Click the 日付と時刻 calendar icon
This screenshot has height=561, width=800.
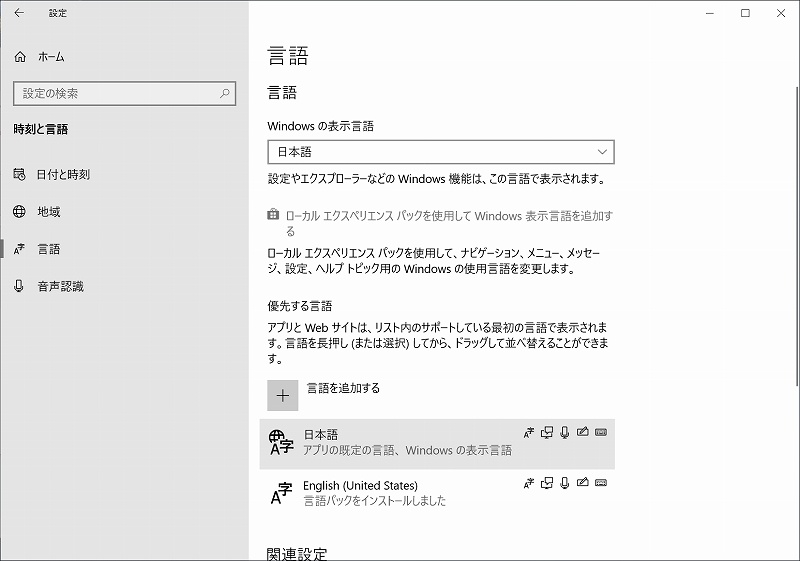click(19, 174)
